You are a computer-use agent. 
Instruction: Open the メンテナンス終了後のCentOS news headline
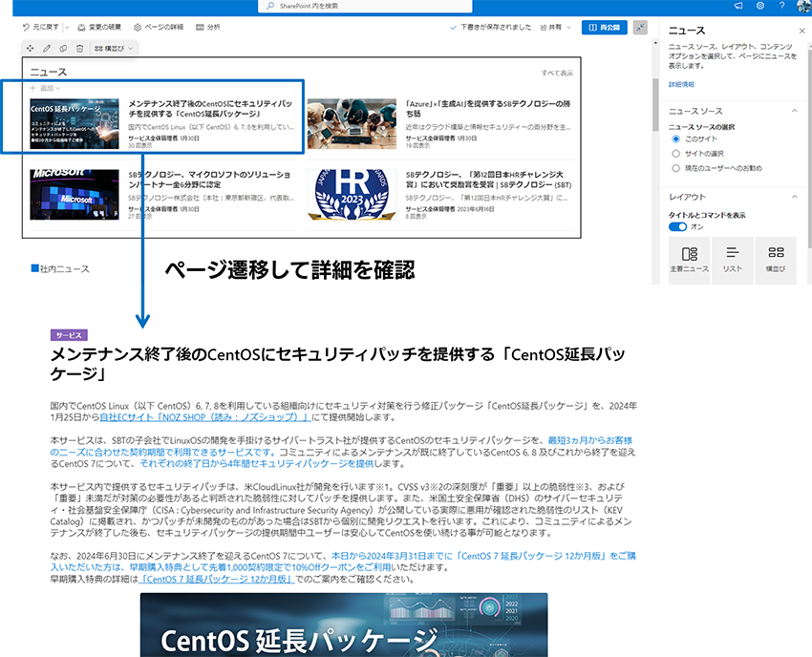point(210,109)
